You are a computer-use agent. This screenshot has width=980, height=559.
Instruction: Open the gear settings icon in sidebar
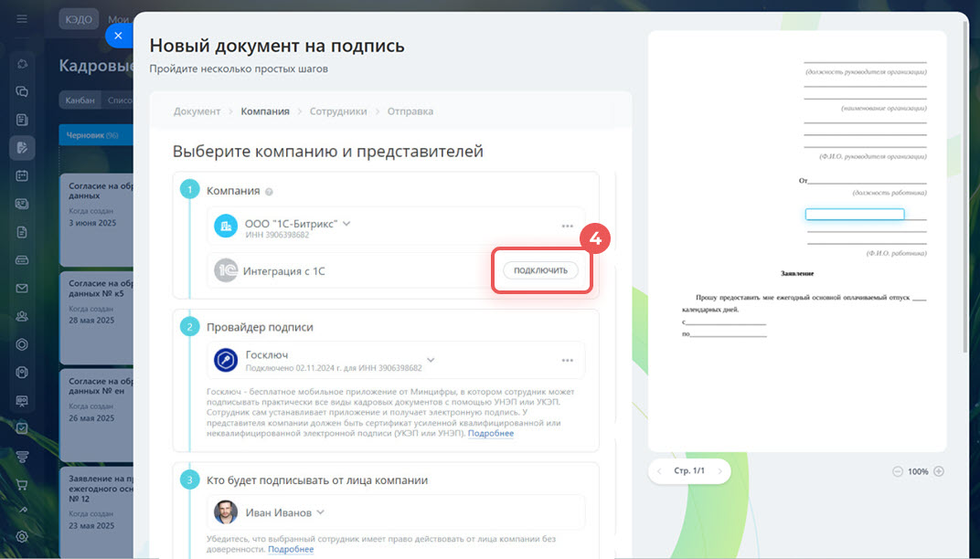22,536
